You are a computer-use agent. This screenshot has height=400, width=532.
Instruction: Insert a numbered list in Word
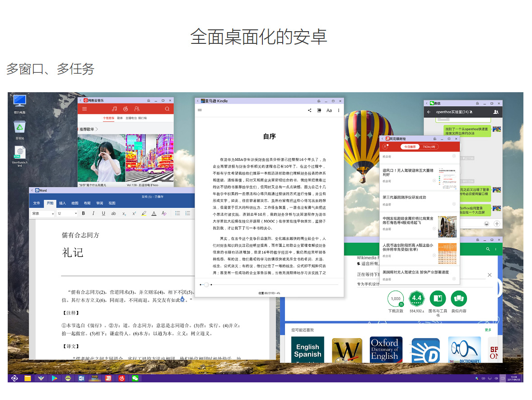187,213
